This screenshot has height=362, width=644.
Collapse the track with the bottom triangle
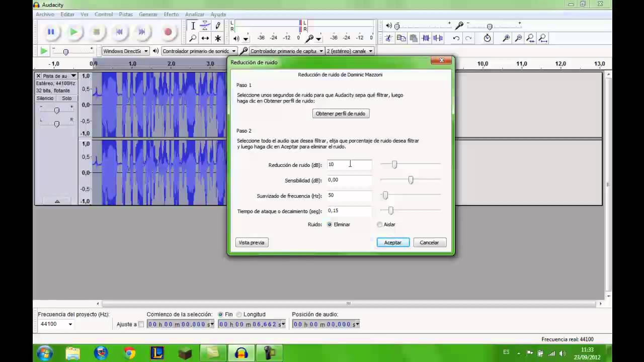click(x=57, y=201)
